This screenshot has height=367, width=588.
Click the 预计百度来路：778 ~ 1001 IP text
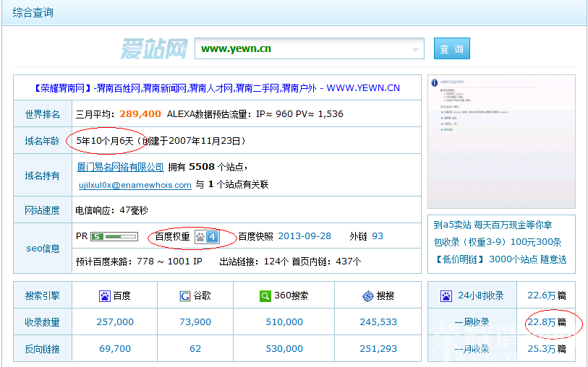point(139,262)
